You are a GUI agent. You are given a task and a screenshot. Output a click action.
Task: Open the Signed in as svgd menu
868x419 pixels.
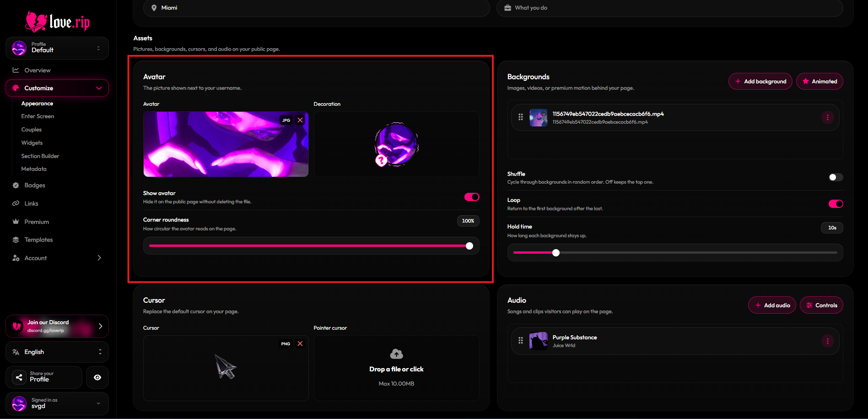coord(57,403)
